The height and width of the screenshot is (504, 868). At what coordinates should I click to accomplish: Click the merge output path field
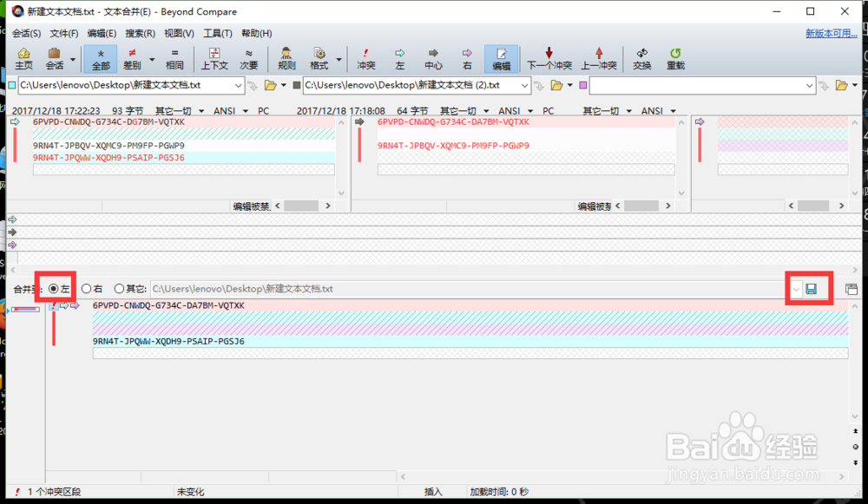(x=470, y=289)
